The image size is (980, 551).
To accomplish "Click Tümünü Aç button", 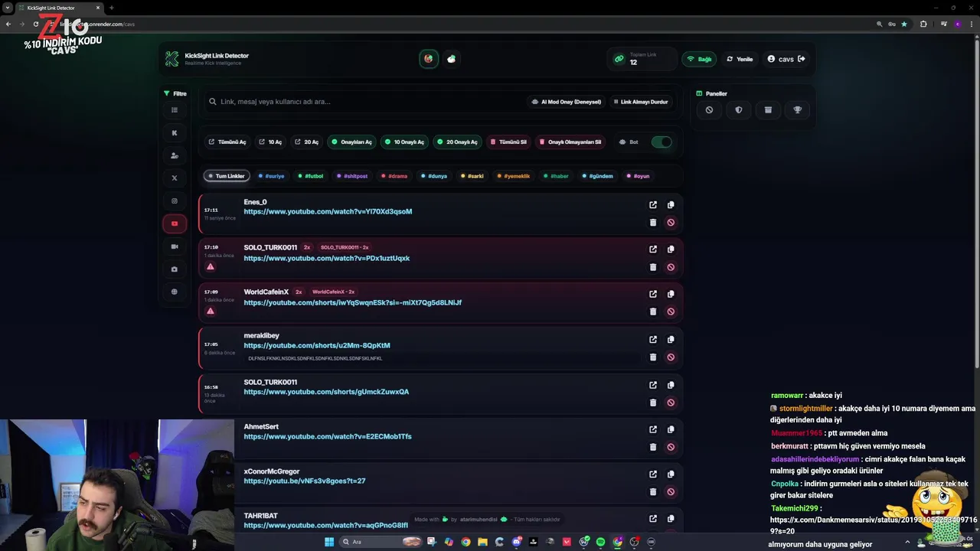I will click(x=227, y=142).
